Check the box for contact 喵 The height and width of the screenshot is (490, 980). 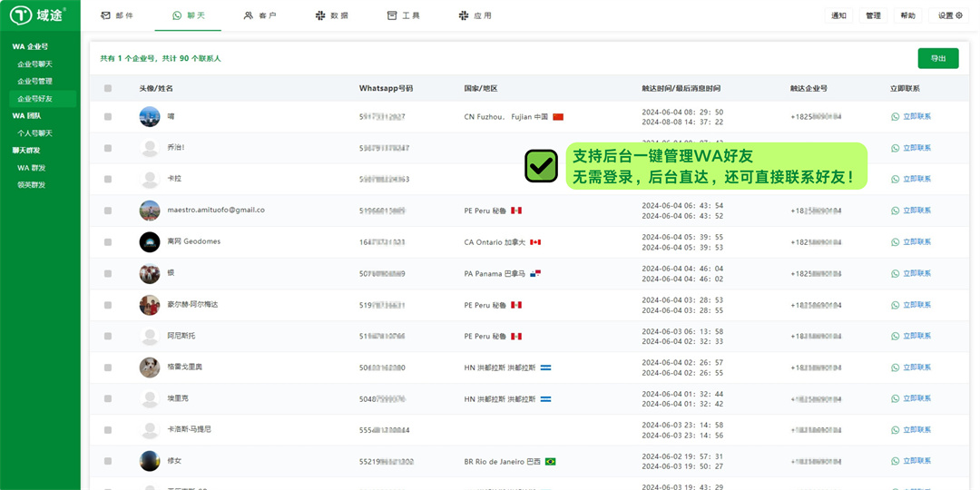point(108,117)
